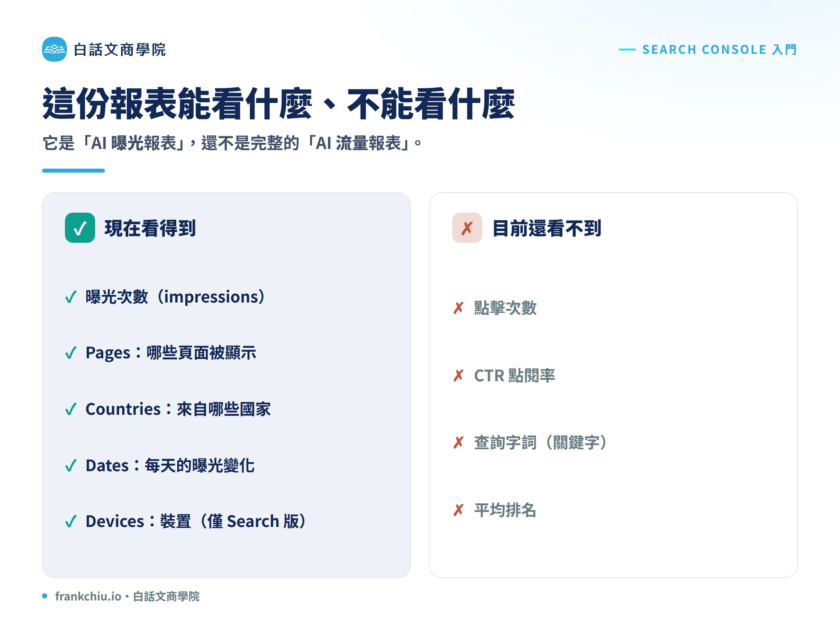This screenshot has height=630, width=840.
Task: Click the heading 目前還看不到
Action: 547,228
